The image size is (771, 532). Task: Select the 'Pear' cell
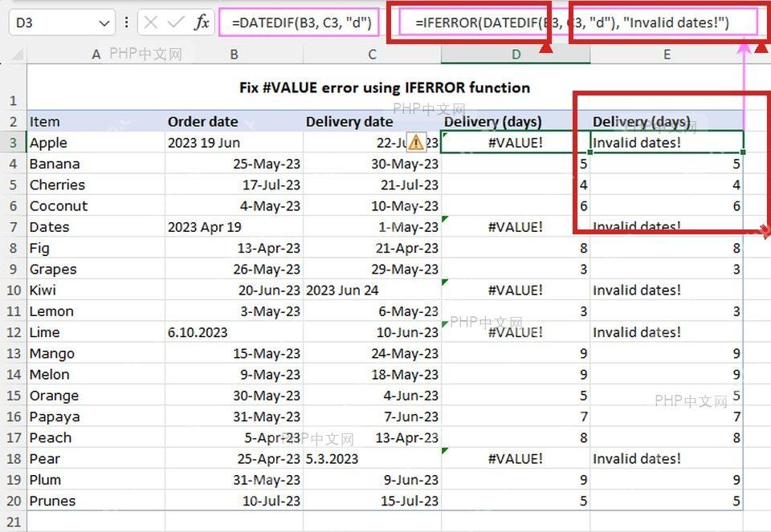pos(96,459)
